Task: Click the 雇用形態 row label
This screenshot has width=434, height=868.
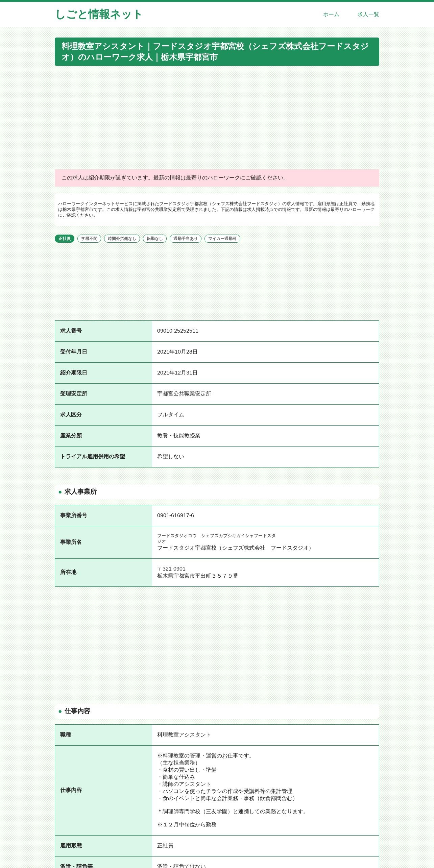Action: coord(71,846)
